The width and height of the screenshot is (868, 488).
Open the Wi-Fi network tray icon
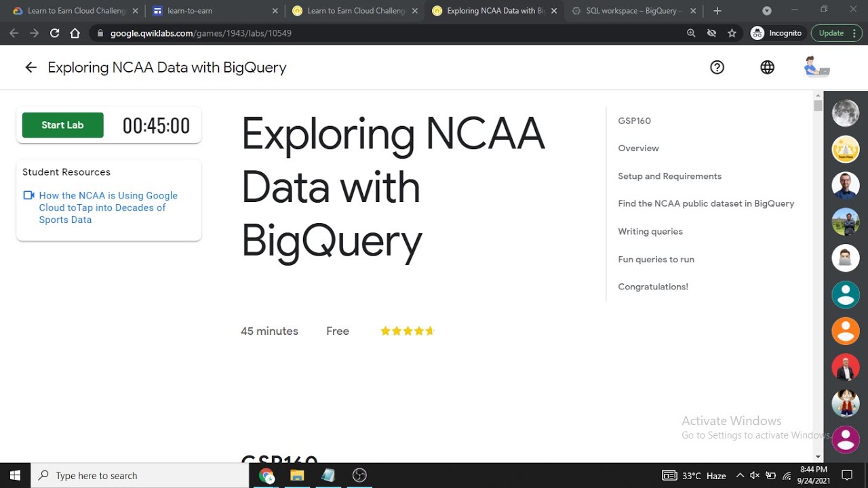tap(787, 475)
